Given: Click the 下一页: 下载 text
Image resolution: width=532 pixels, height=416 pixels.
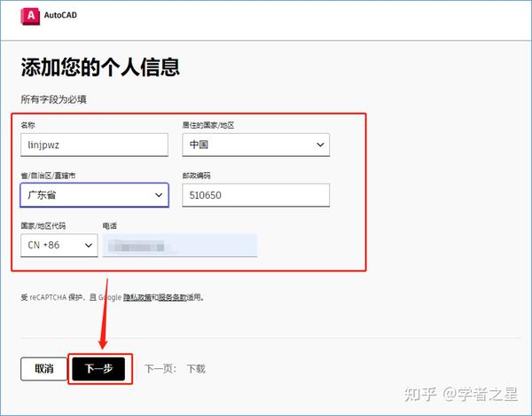Looking at the screenshot, I should pyautogui.click(x=175, y=369).
